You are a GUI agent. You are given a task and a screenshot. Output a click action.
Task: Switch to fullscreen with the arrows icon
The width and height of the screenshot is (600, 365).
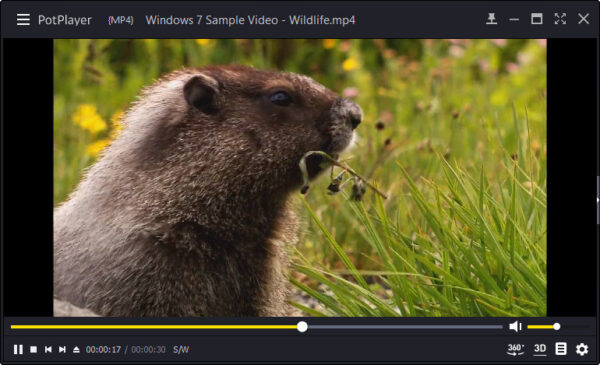(560, 18)
